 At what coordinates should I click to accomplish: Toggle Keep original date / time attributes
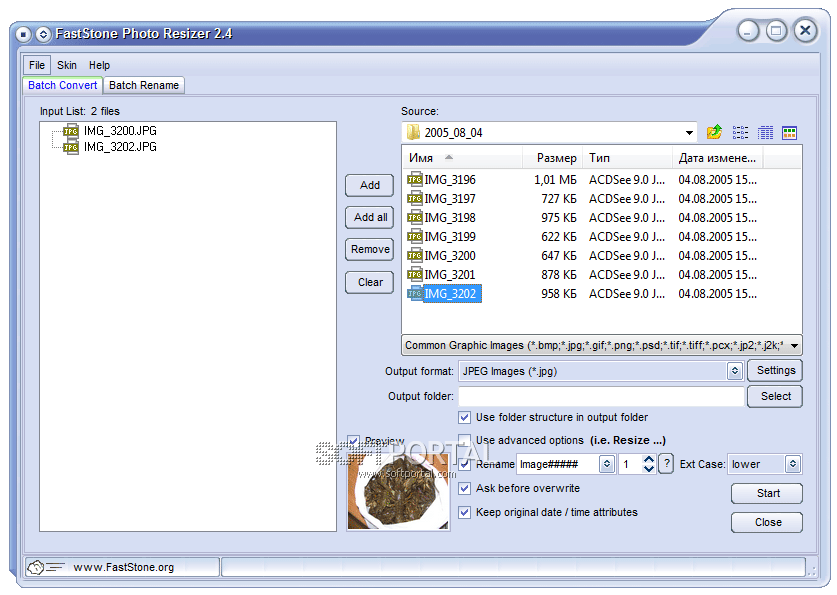coord(464,512)
